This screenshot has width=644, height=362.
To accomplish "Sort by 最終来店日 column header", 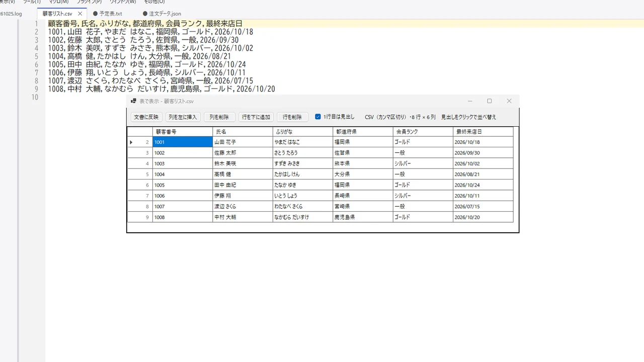I will coord(483,132).
